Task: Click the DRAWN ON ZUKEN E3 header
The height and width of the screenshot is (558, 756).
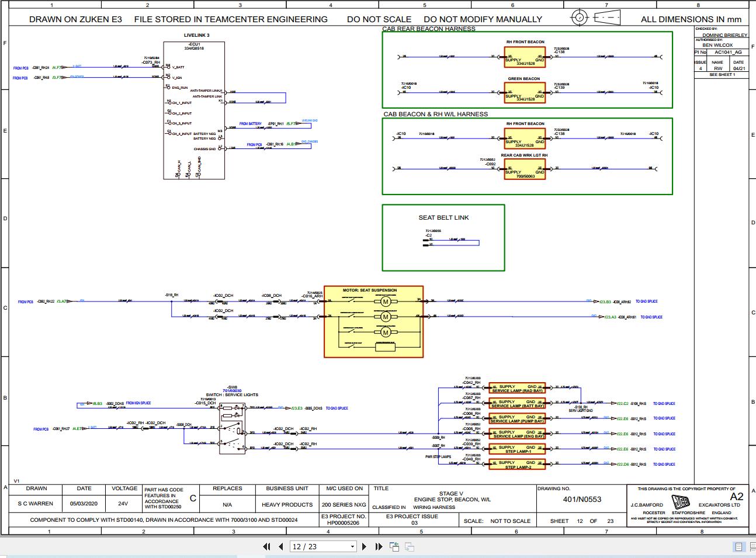Action: 76,19
